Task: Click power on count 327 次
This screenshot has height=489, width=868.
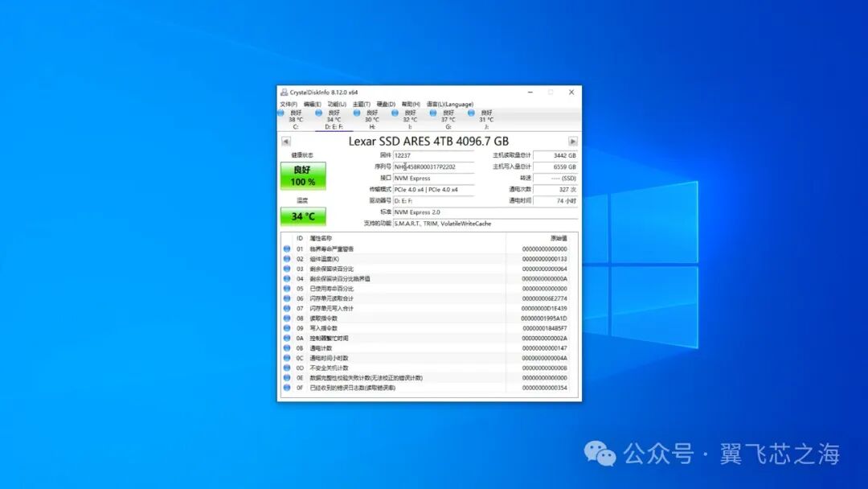Action: point(555,189)
